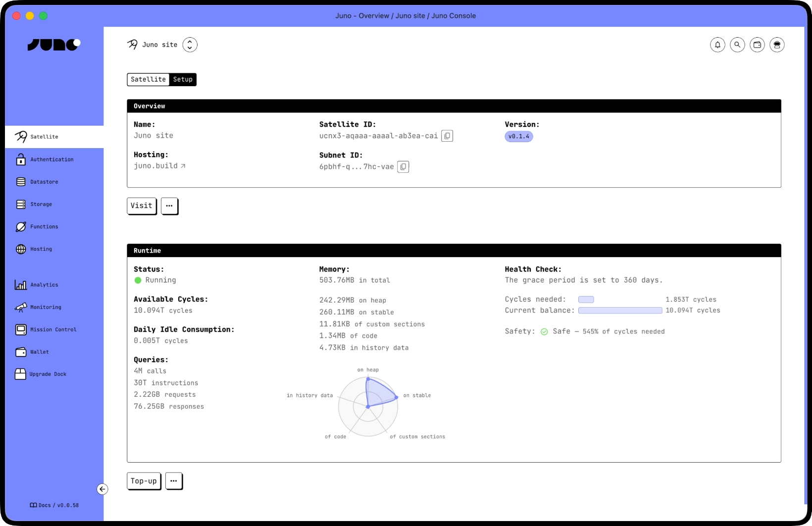
Task: Copy the Subnet ID
Action: coord(404,166)
